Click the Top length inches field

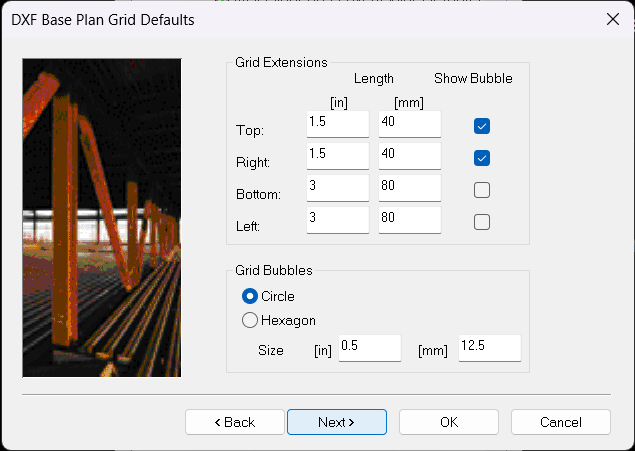337,124
